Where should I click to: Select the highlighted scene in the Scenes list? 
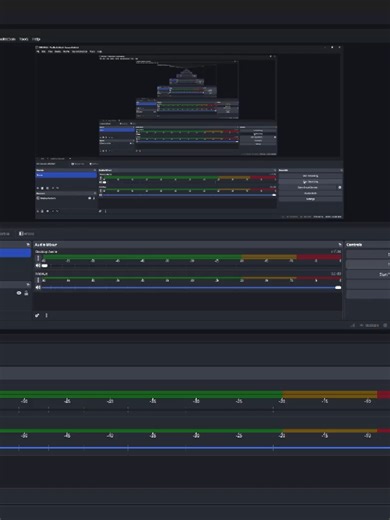15,253
